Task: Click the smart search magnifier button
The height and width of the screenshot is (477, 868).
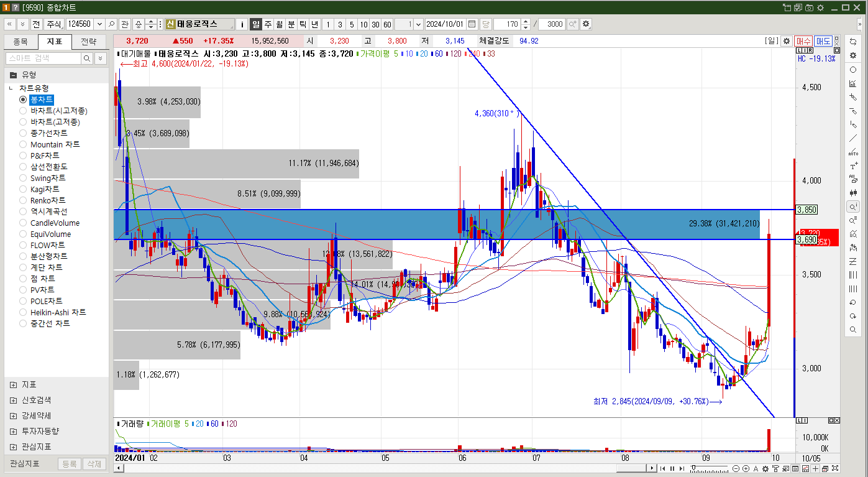Action: (x=87, y=58)
